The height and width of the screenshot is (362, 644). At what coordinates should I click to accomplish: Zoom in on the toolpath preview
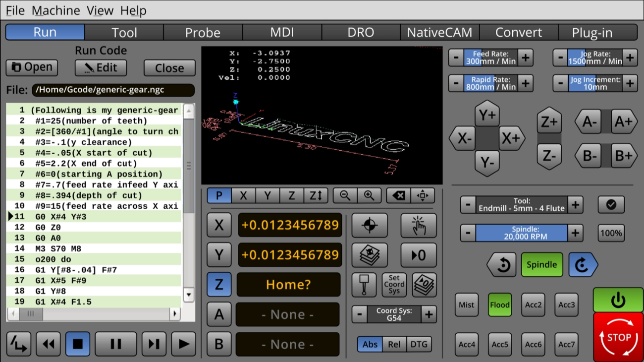pos(369,195)
